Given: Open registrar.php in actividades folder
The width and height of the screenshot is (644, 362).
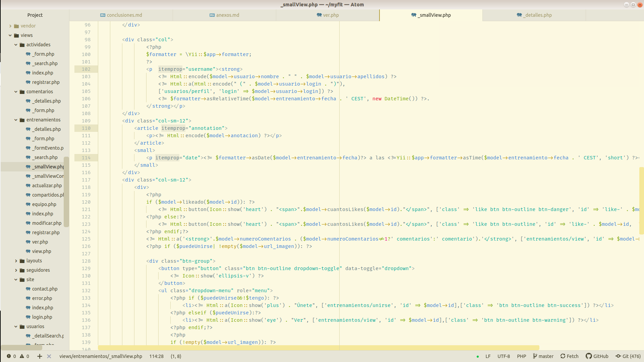Looking at the screenshot, I should click(x=46, y=82).
